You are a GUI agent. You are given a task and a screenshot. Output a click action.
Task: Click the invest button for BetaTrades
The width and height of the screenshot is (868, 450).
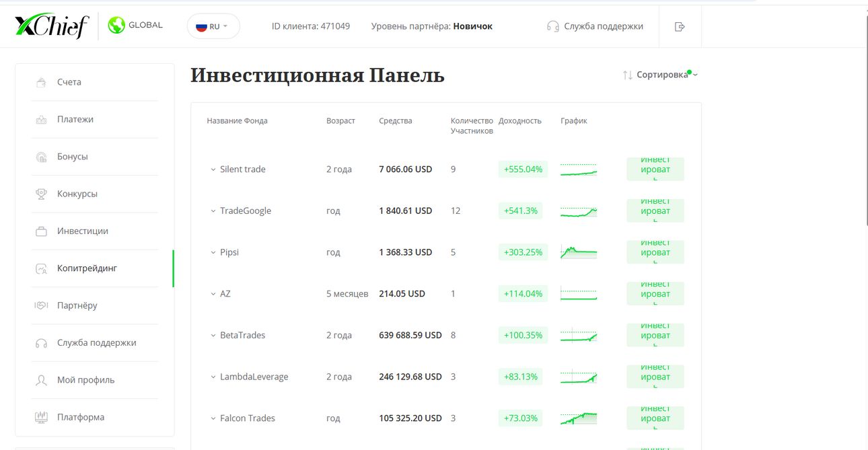click(655, 335)
